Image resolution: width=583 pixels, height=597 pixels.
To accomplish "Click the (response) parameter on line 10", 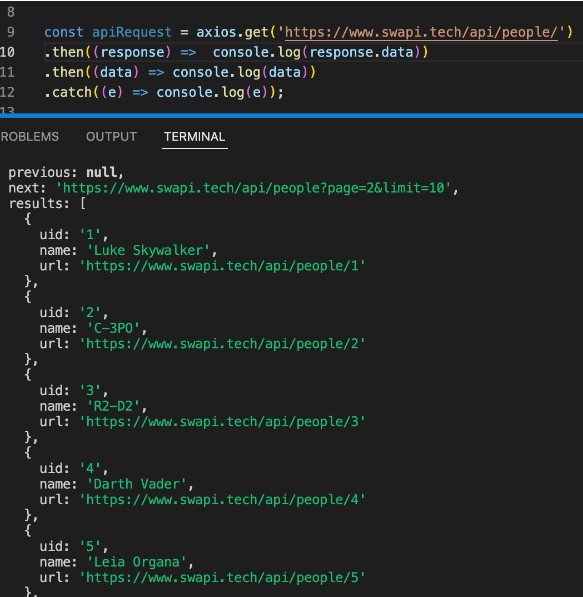I will tap(132, 52).
